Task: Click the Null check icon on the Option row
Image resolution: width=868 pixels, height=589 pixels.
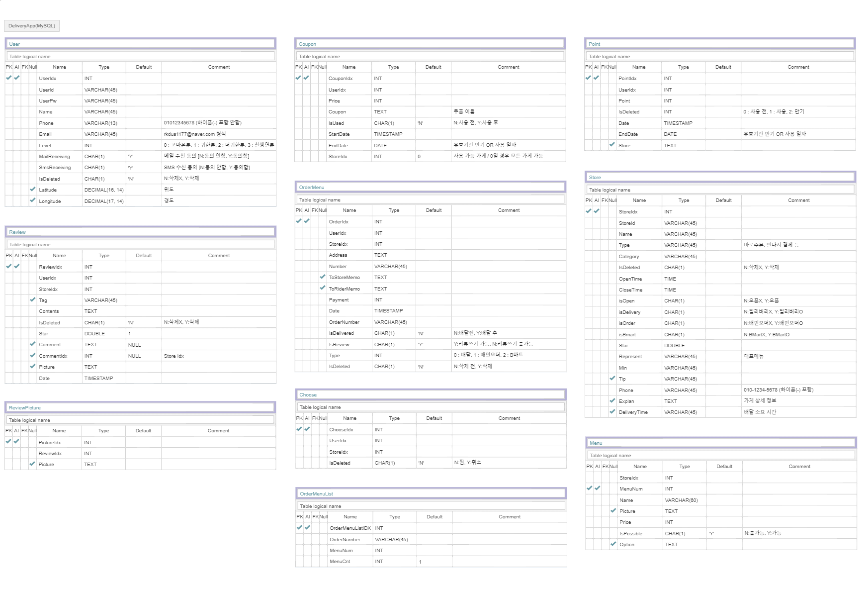Action: pos(613,544)
